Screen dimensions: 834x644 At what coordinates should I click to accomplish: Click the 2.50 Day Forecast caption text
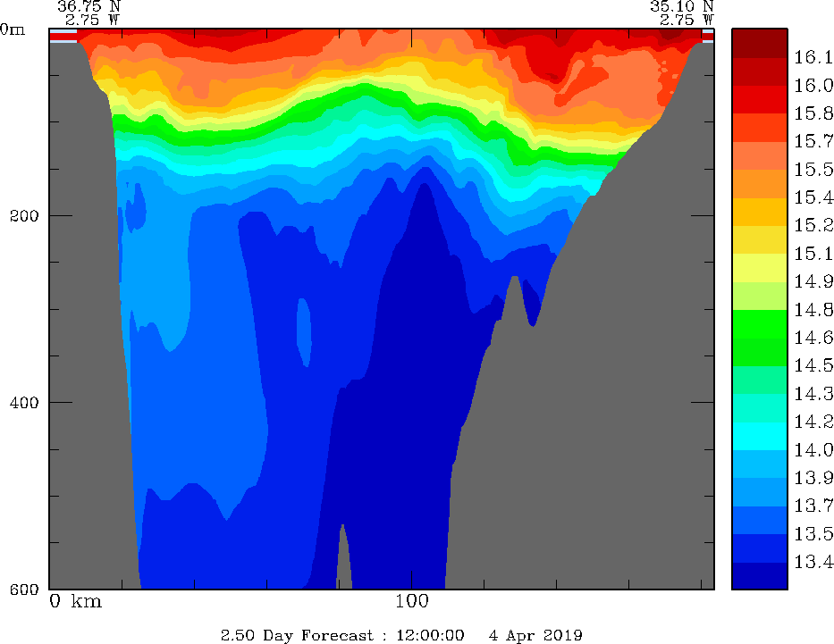[x=298, y=635]
